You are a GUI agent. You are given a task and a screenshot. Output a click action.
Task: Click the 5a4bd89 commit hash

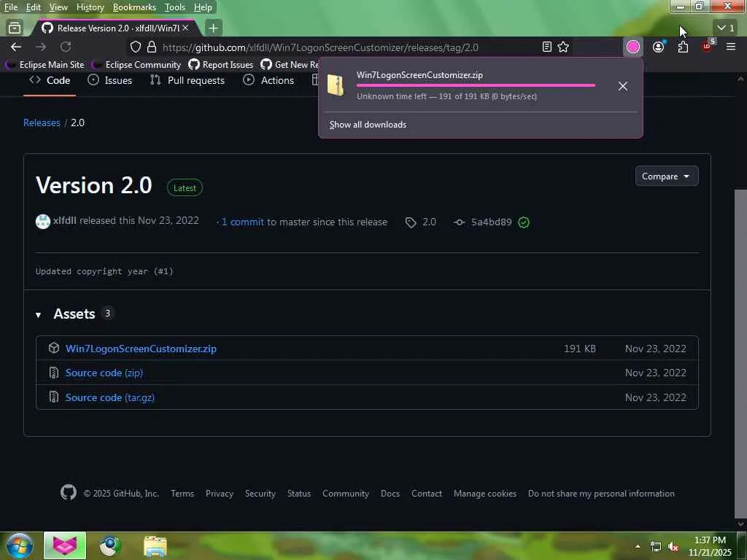pos(491,222)
